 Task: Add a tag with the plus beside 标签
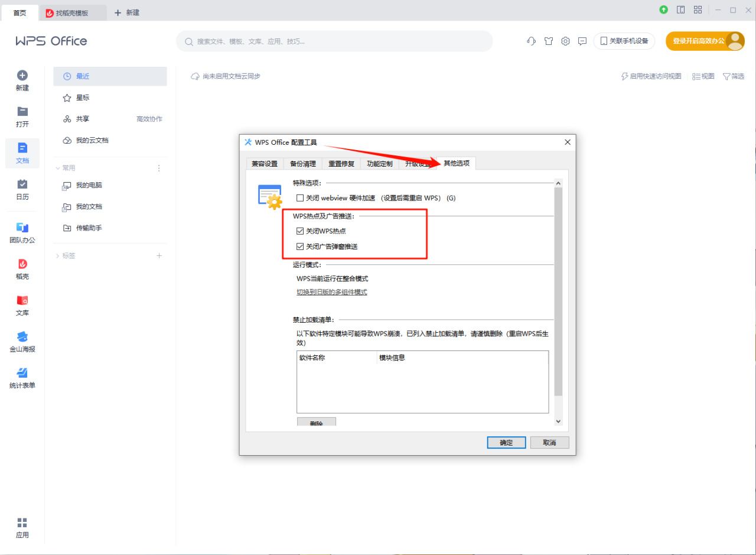(x=159, y=255)
